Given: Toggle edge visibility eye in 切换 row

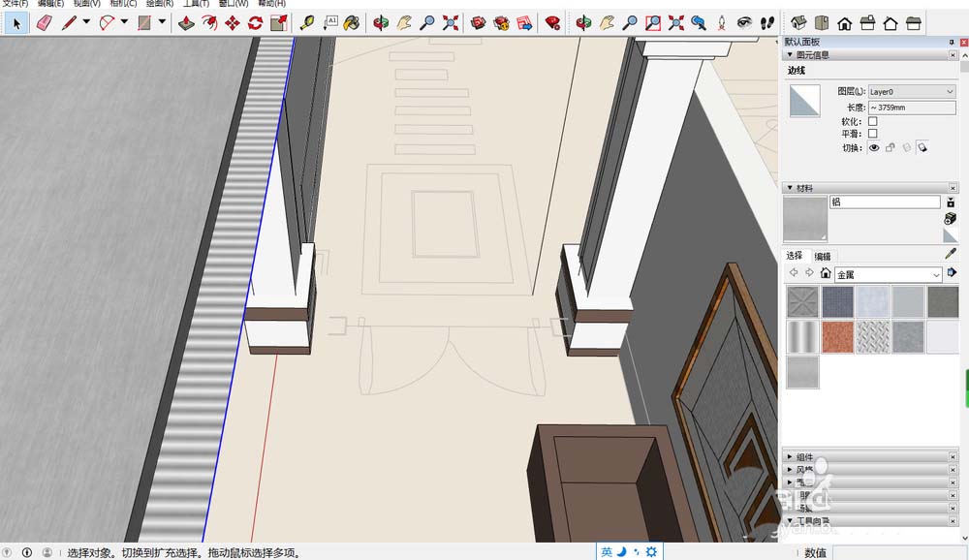Looking at the screenshot, I should coord(875,147).
